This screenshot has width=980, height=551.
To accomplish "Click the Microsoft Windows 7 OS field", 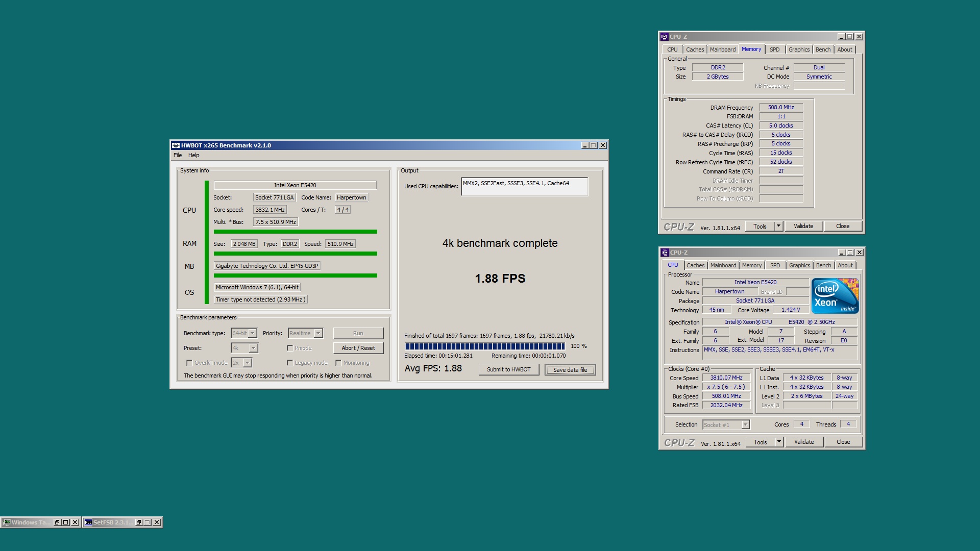I will [257, 287].
